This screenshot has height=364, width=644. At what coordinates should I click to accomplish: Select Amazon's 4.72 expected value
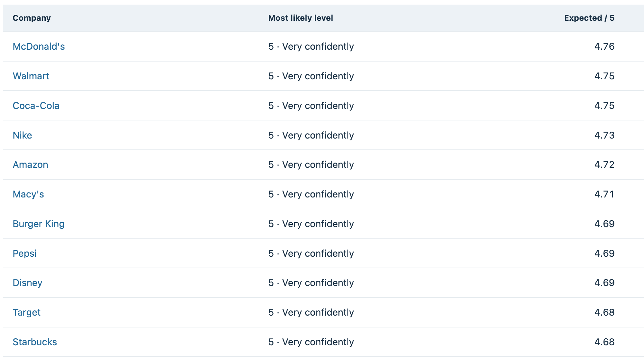click(x=604, y=165)
